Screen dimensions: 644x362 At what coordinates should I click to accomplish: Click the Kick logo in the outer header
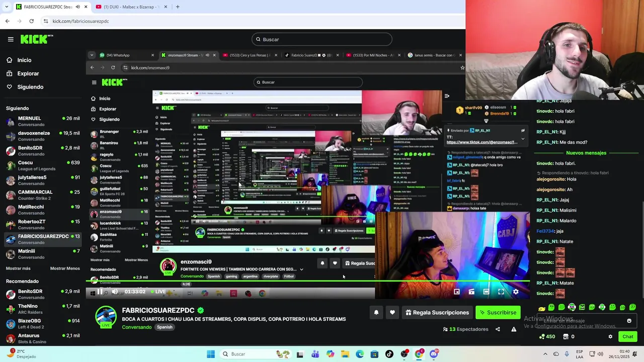pyautogui.click(x=37, y=39)
